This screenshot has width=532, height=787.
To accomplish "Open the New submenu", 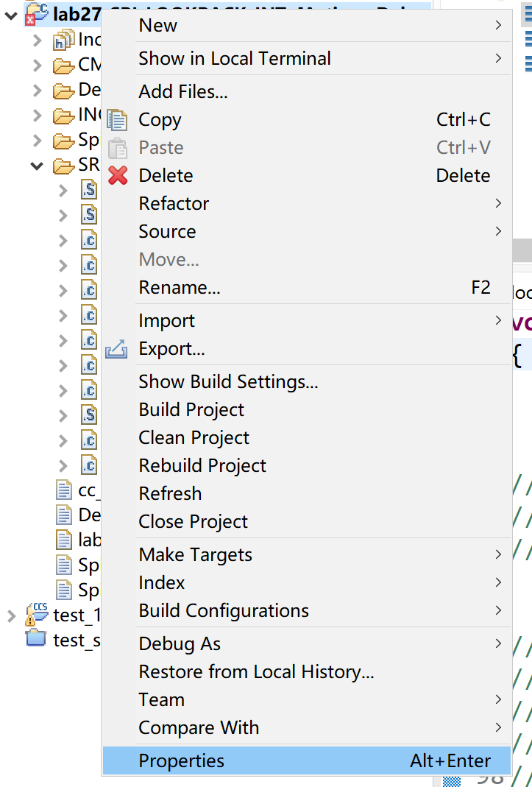I will [x=158, y=26].
